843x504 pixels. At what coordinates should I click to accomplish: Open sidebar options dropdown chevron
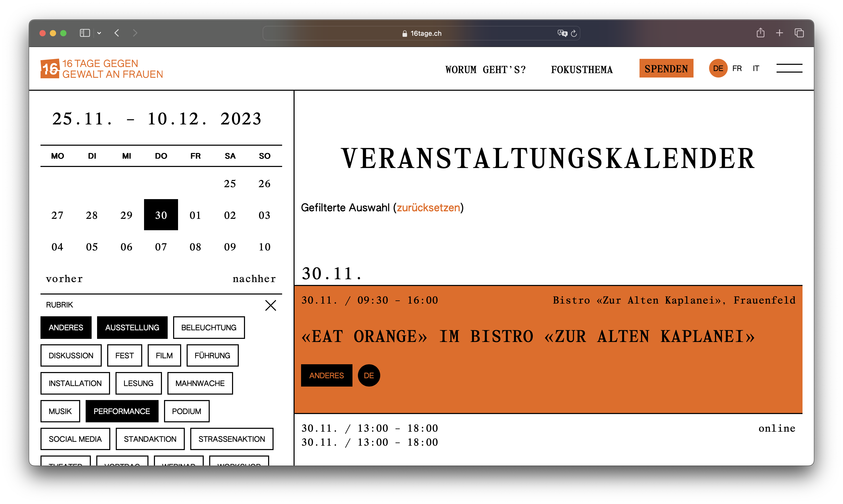coord(99,33)
